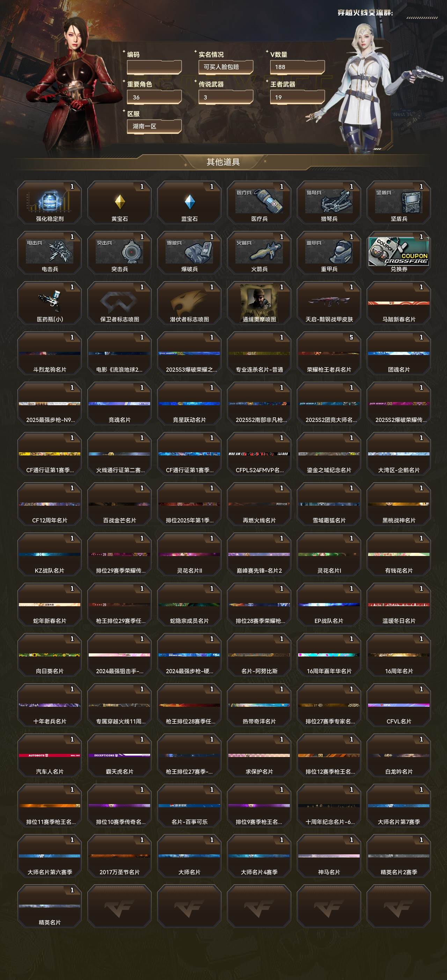The width and height of the screenshot is (447, 980).
Task: Click the 保卫者标志喷图 spray icon
Action: click(119, 303)
